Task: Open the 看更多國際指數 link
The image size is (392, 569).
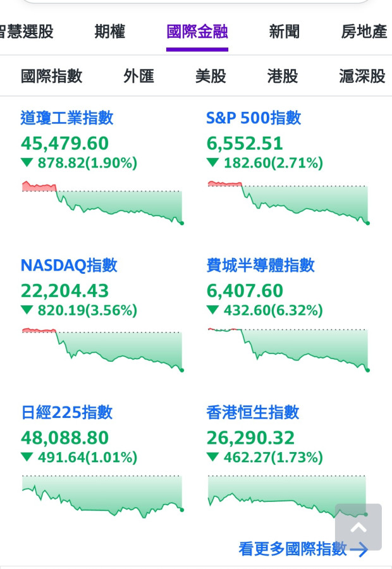Action: [292, 549]
